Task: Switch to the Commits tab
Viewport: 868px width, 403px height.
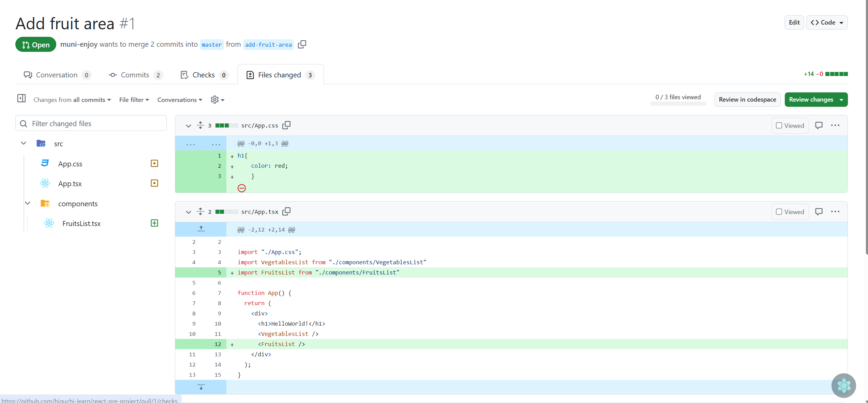Action: click(135, 75)
